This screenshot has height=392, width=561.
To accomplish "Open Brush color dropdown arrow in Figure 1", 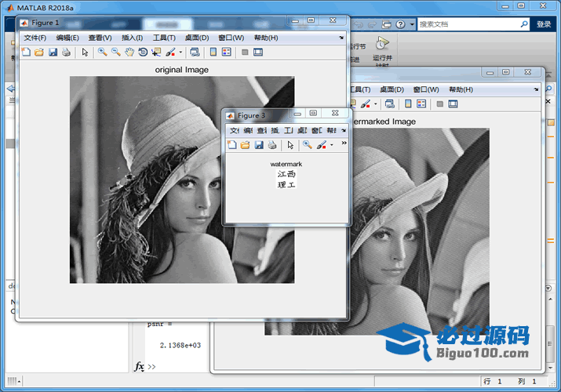I will 180,53.
